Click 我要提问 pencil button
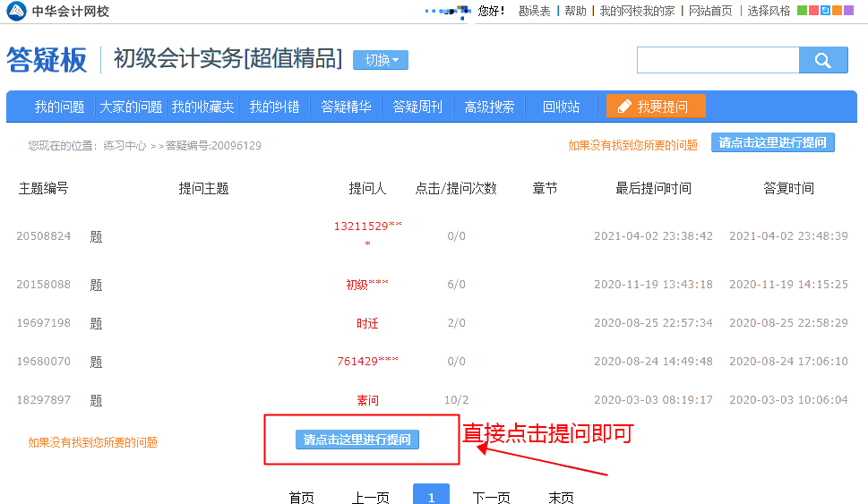The width and height of the screenshot is (868, 504). 656,107
